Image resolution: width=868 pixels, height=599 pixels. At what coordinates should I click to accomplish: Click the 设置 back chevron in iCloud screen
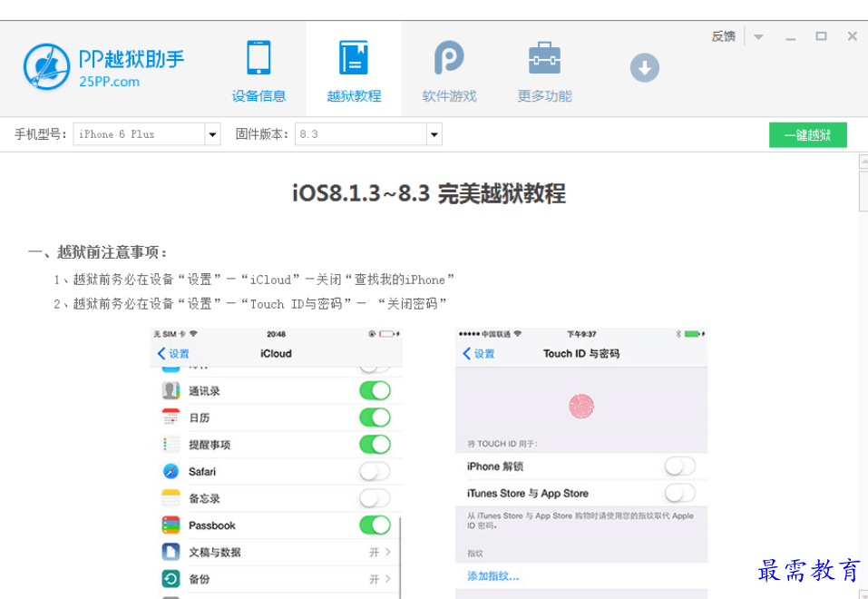pyautogui.click(x=161, y=354)
